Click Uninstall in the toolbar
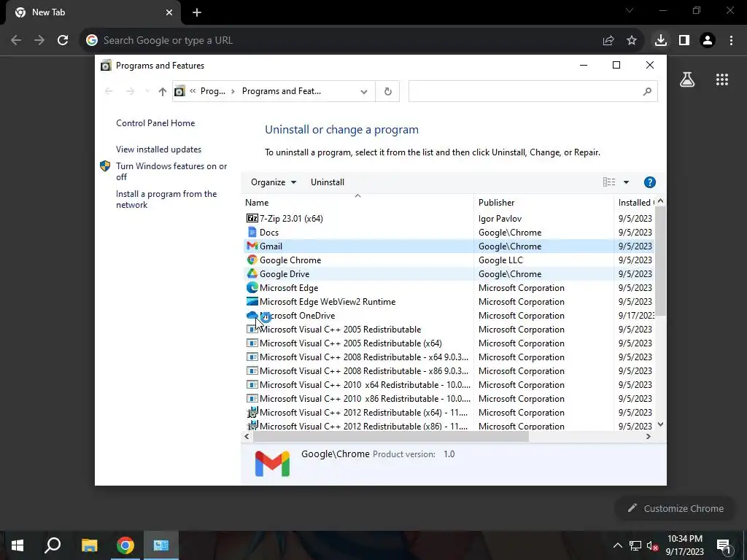Viewport: 747px width, 560px height. [x=328, y=182]
